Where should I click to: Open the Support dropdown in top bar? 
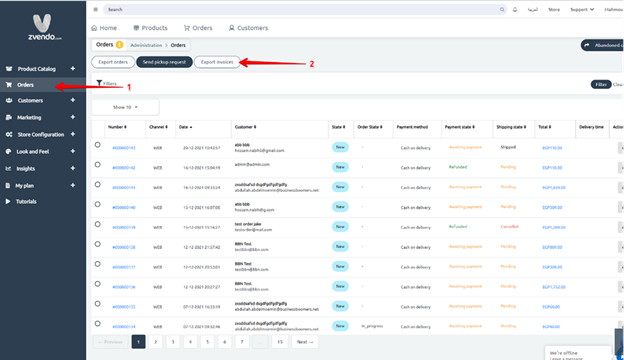582,10
